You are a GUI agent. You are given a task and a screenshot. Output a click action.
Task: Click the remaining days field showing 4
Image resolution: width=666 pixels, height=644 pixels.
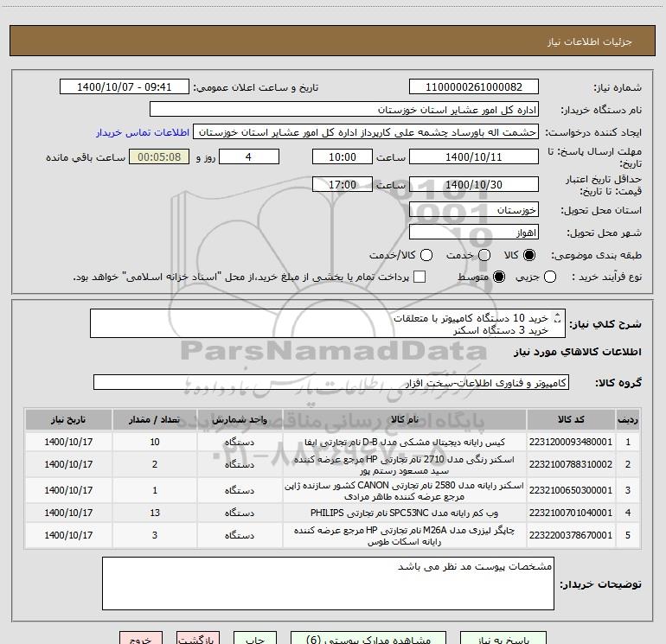pyautogui.click(x=249, y=156)
